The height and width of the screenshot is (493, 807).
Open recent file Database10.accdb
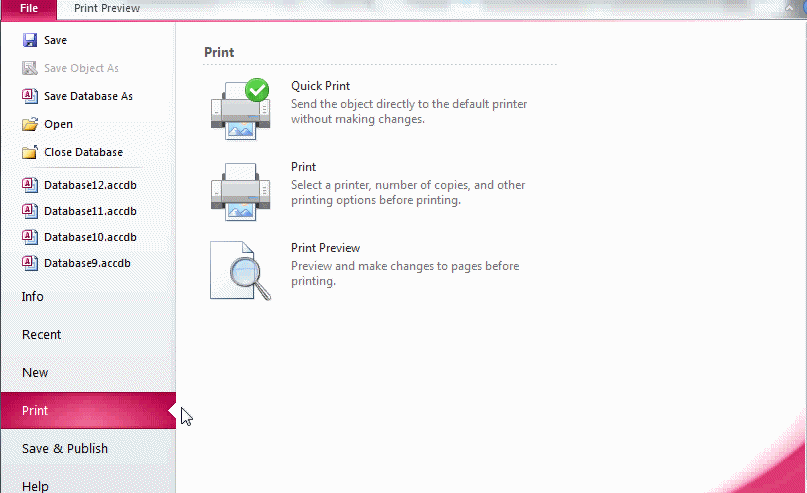click(89, 237)
